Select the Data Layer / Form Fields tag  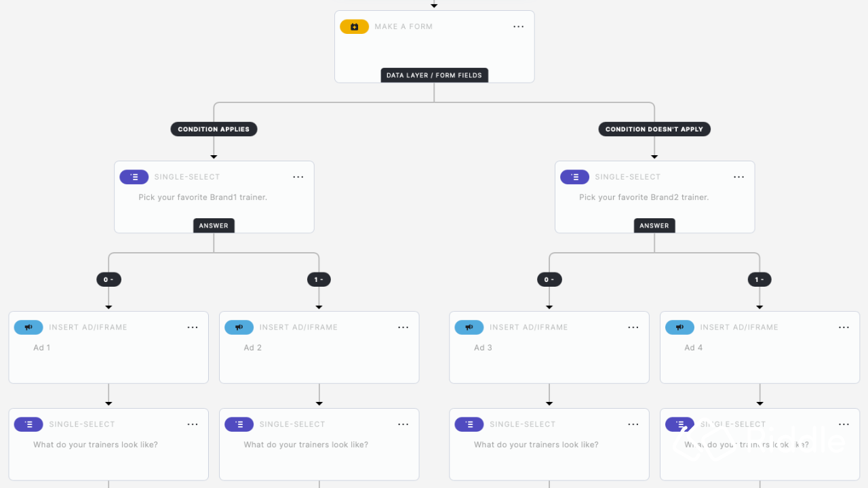[x=434, y=75]
